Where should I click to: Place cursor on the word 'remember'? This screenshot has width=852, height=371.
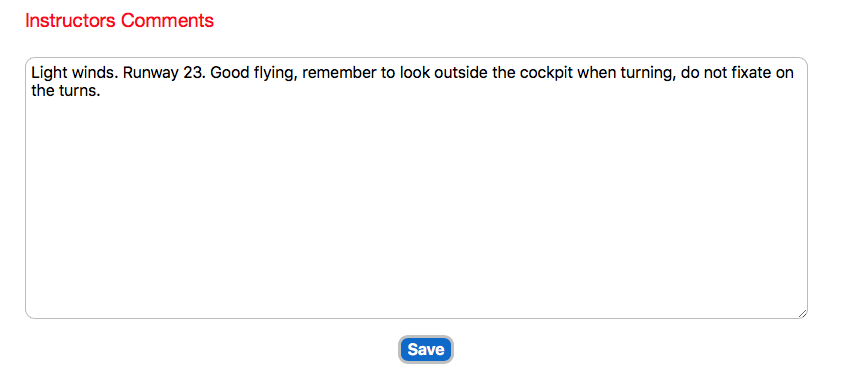point(339,73)
